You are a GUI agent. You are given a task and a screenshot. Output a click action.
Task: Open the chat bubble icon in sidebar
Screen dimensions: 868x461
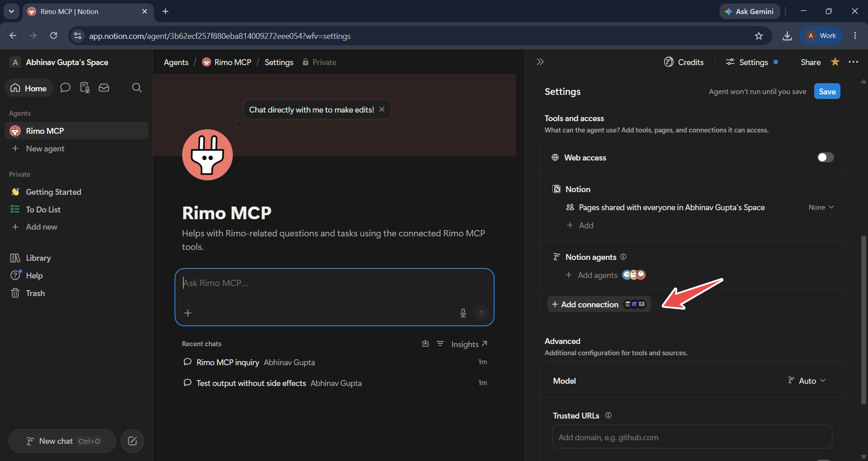click(x=65, y=88)
